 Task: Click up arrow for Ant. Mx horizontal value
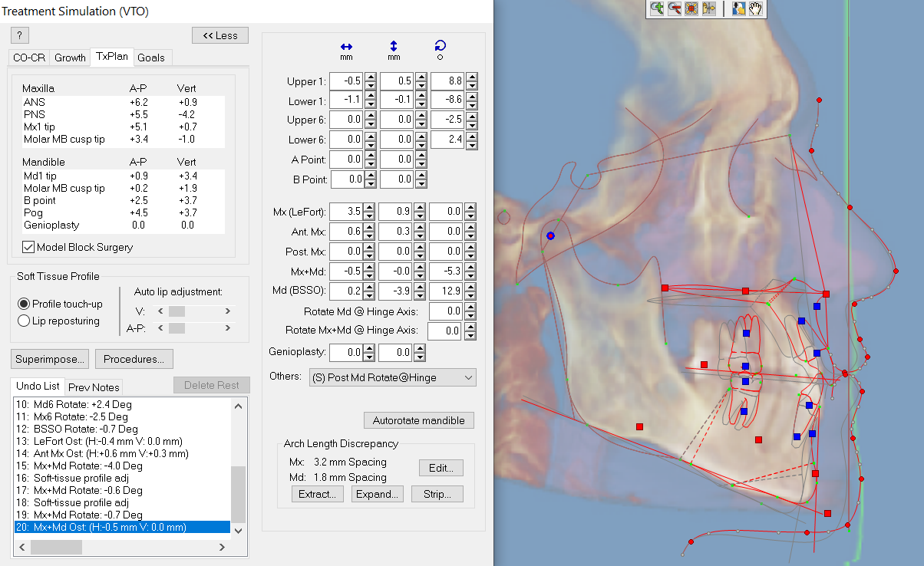371,228
